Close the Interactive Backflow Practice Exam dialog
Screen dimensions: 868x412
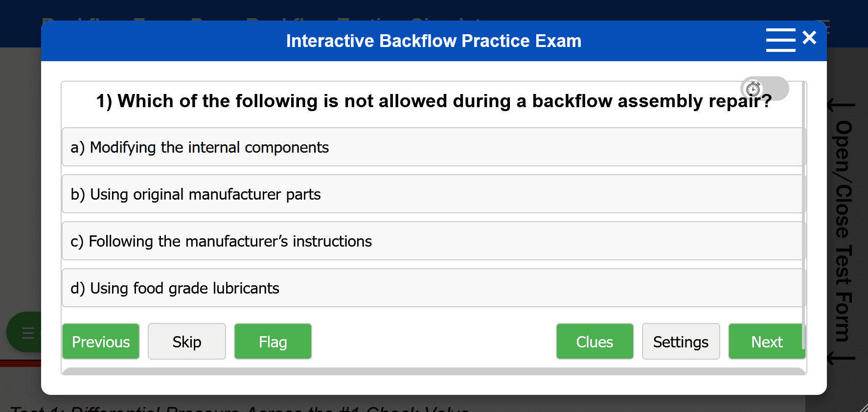click(x=810, y=37)
